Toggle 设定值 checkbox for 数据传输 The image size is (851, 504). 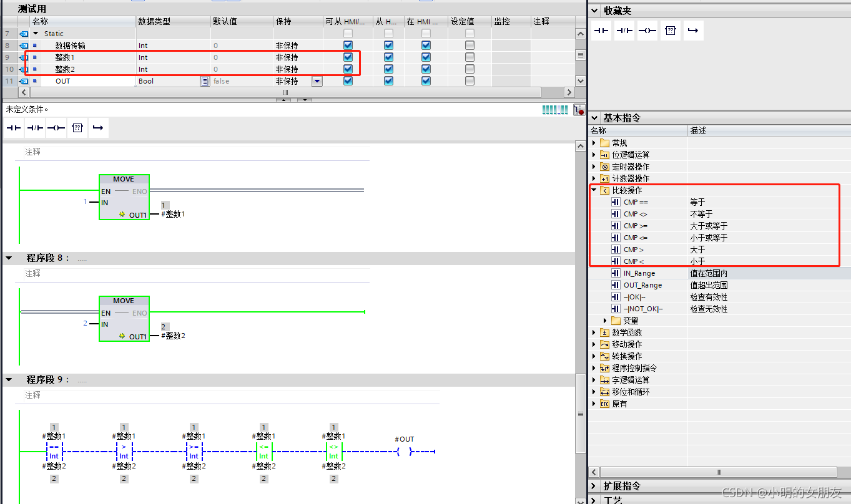470,46
